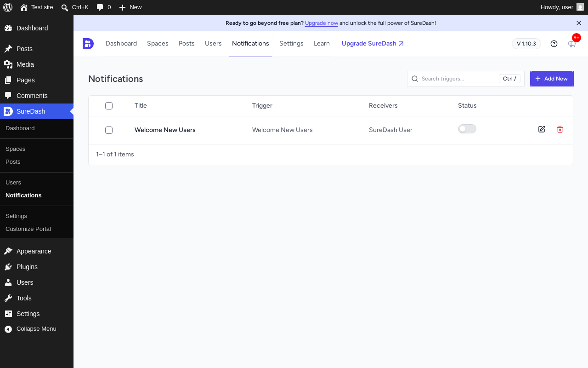The image size is (588, 368).
Task: Click the Trigger column header
Action: (262, 106)
